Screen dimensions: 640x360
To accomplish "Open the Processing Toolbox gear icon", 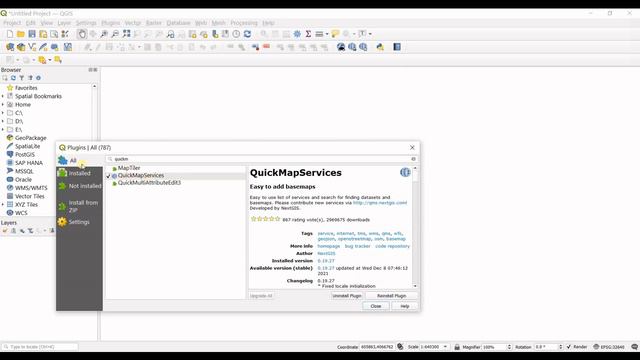I will coord(297,34).
